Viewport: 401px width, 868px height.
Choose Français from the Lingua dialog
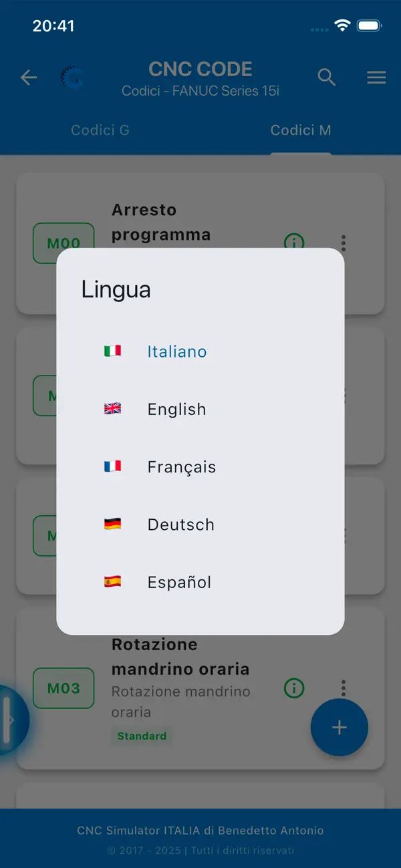click(x=180, y=466)
